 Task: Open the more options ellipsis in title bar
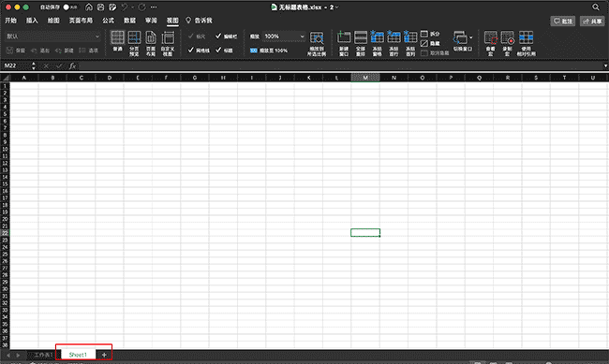pyautogui.click(x=154, y=7)
